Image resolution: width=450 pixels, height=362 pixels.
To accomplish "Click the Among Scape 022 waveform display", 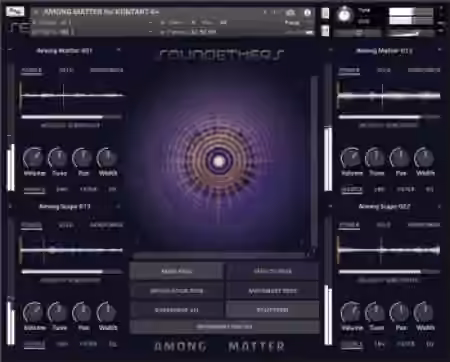I will [x=389, y=250].
